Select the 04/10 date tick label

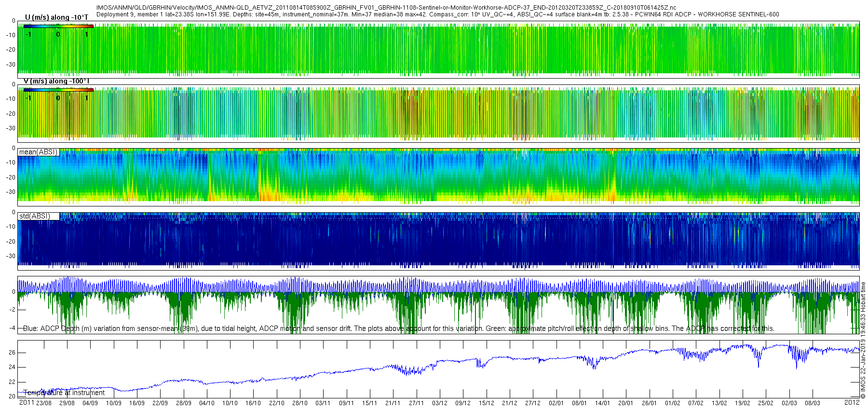207,403
